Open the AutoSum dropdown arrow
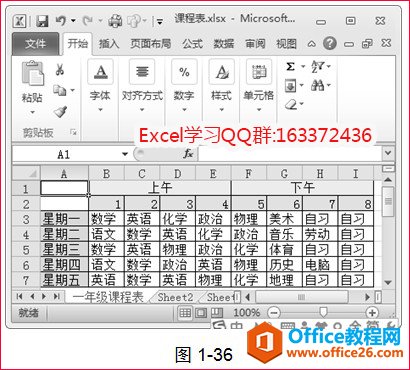Viewport: 410px width, 370px height. (x=303, y=67)
